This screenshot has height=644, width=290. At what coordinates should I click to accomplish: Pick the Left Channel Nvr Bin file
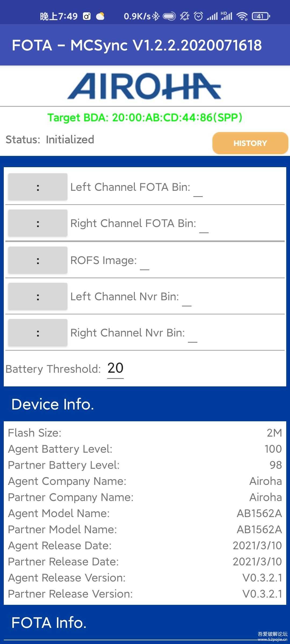[x=38, y=296]
